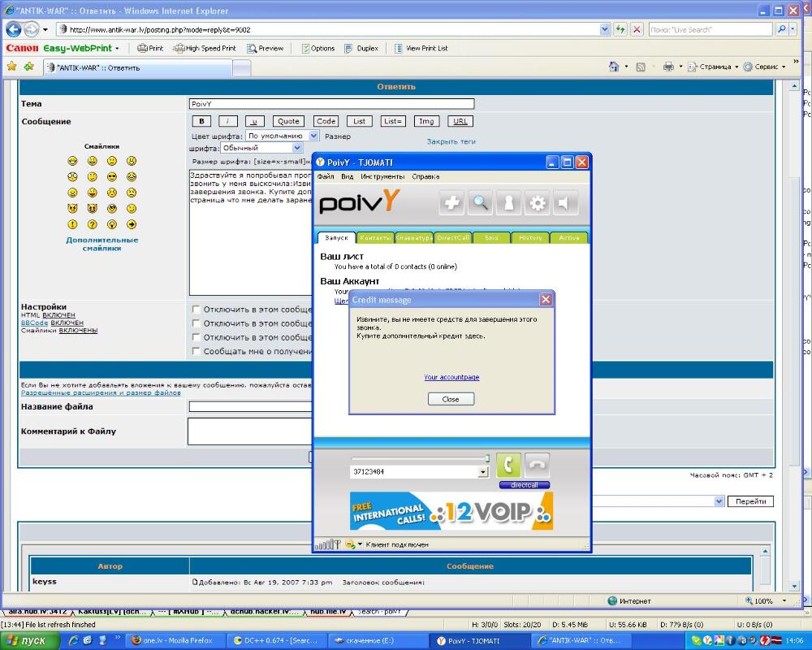Click the user profile icon in PoivY toolbar
Image resolution: width=812 pixels, height=650 pixels.
tap(508, 203)
